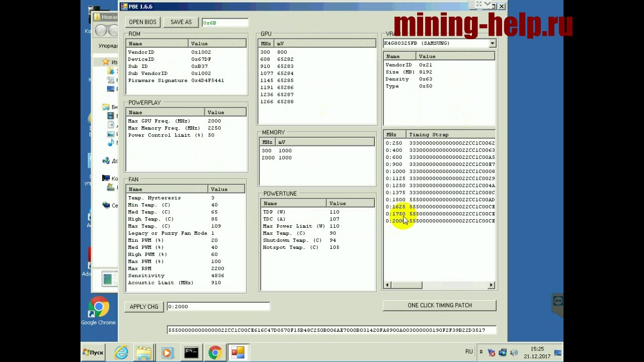Select Temp. Hysteresis fan row
The width and height of the screenshot is (644, 362).
(186, 198)
